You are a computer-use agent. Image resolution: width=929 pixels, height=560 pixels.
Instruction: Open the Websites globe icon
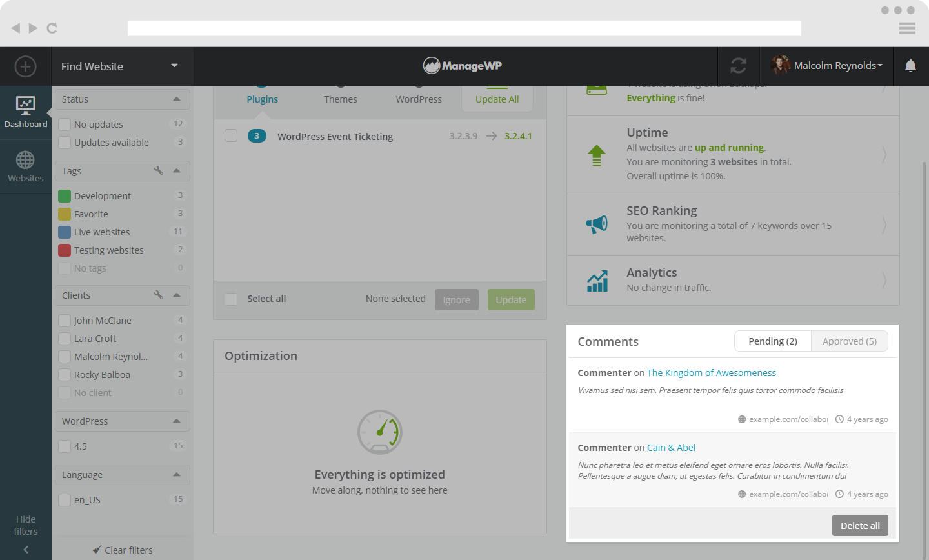click(26, 159)
